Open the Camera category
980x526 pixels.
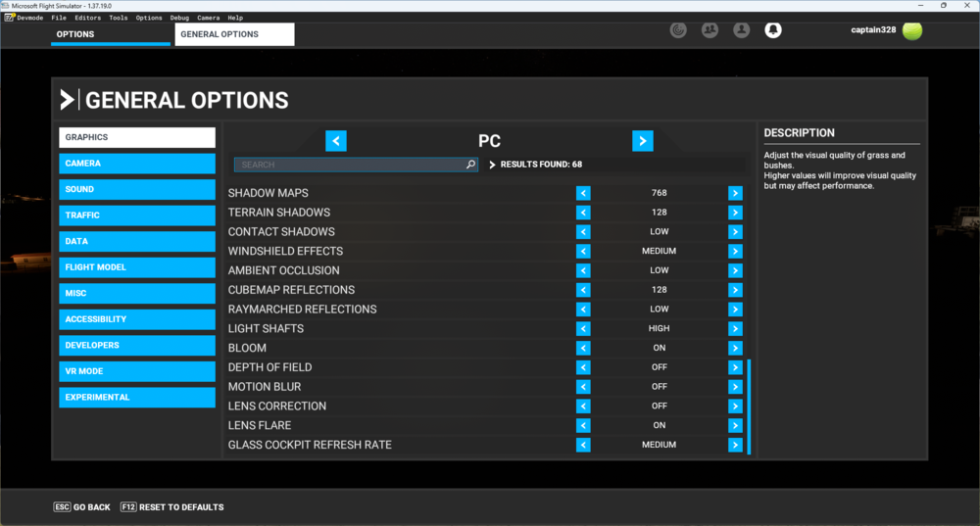137,164
